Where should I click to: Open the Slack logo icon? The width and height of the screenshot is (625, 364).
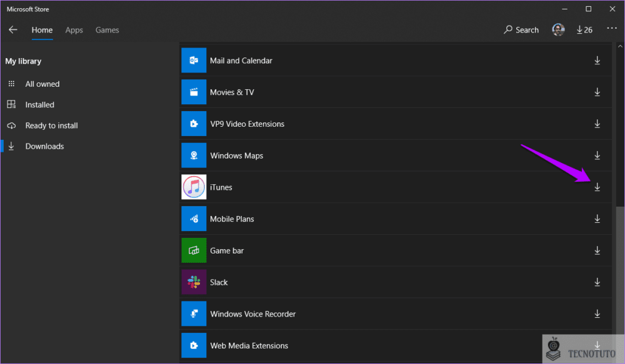pos(194,282)
